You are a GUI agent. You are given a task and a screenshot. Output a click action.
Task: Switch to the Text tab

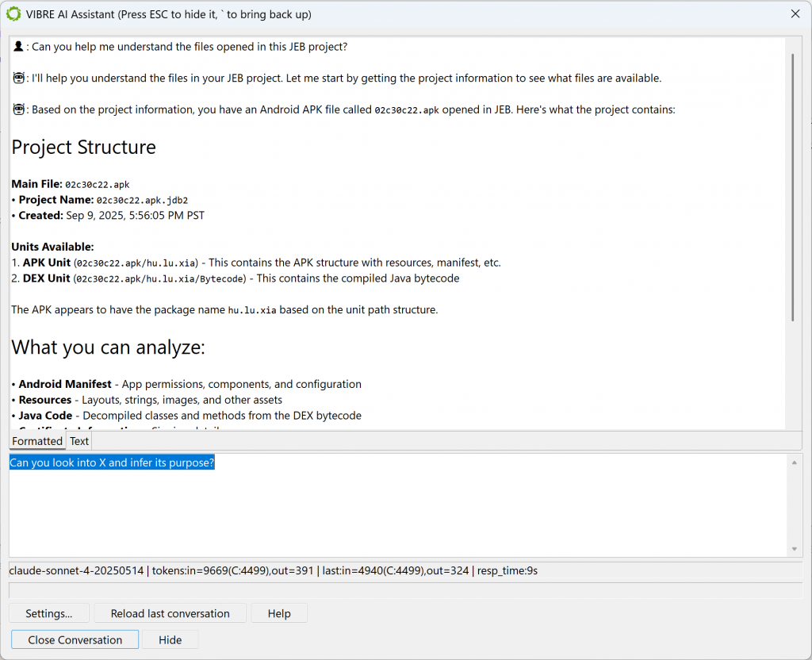click(79, 441)
